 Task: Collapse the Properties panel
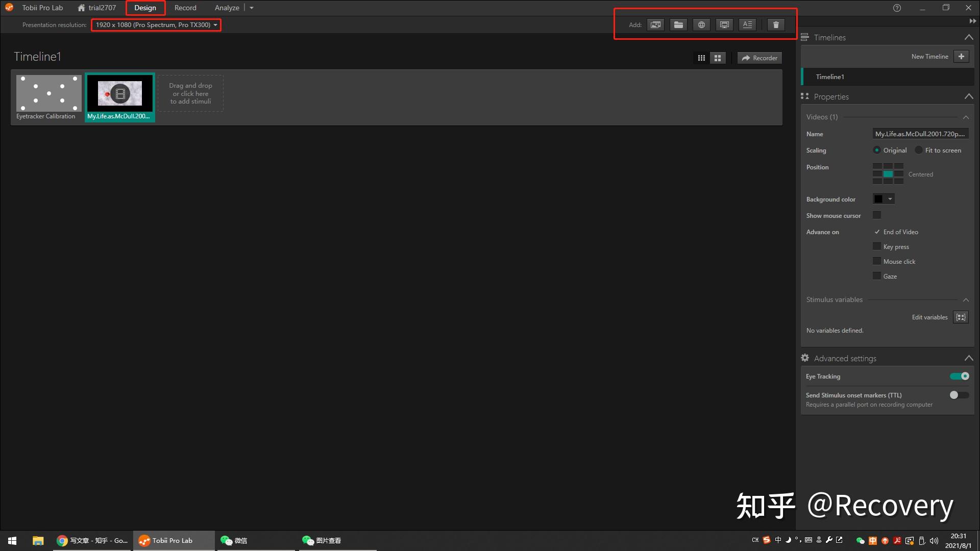coord(968,96)
